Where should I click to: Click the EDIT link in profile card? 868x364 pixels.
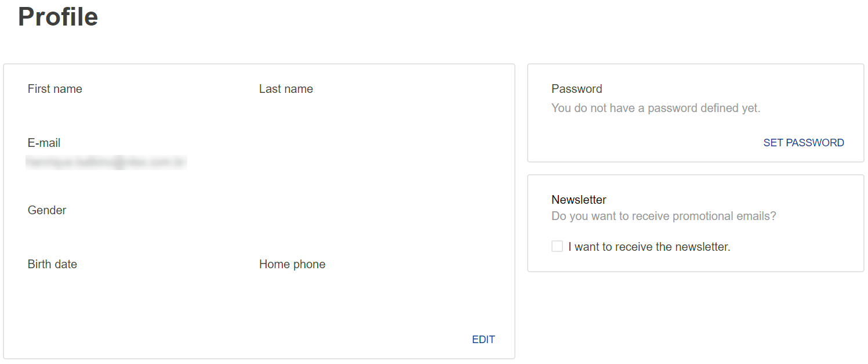click(483, 340)
